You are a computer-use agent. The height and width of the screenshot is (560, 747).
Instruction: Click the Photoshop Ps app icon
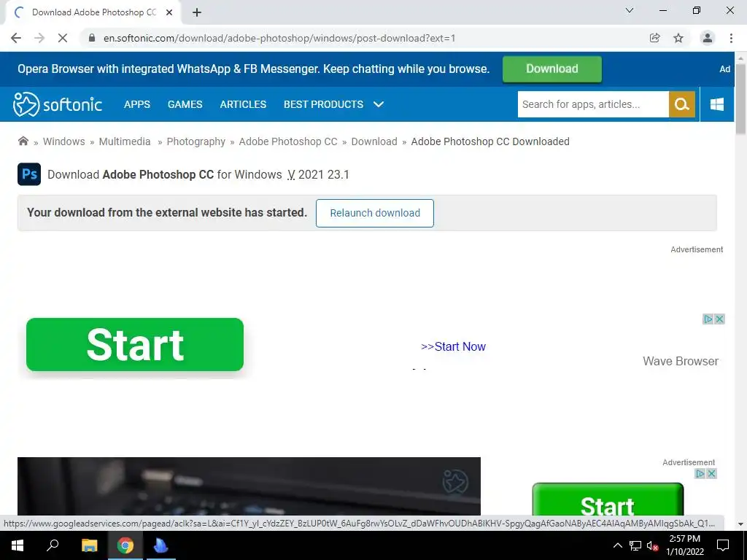click(29, 174)
